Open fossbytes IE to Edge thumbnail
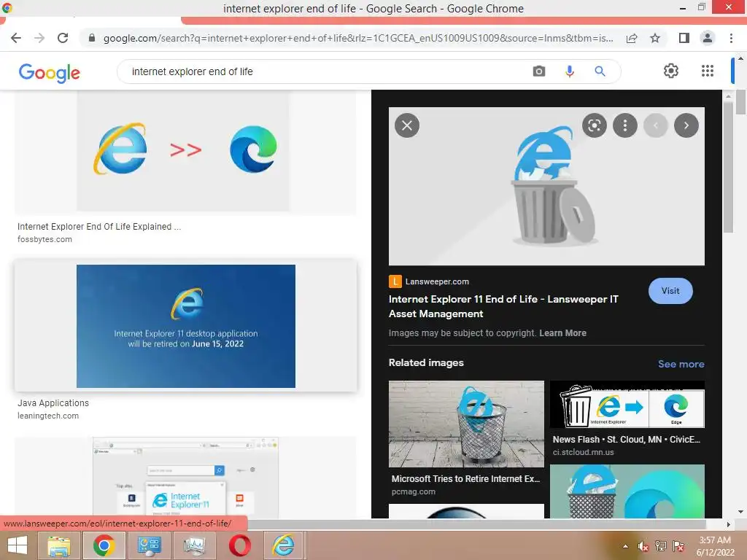This screenshot has height=560, width=747. [185, 152]
